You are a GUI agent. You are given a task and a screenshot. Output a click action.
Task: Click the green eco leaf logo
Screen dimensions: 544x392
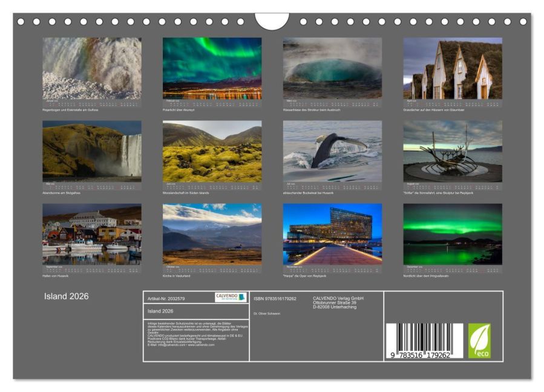point(479,341)
